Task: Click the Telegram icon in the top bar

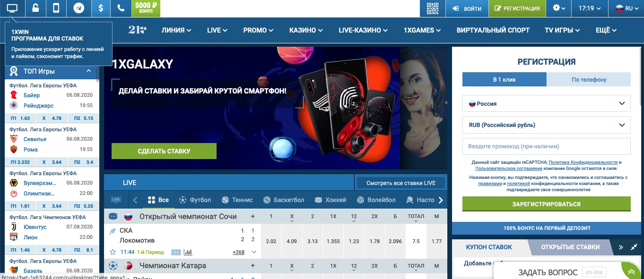Action: 78,8
